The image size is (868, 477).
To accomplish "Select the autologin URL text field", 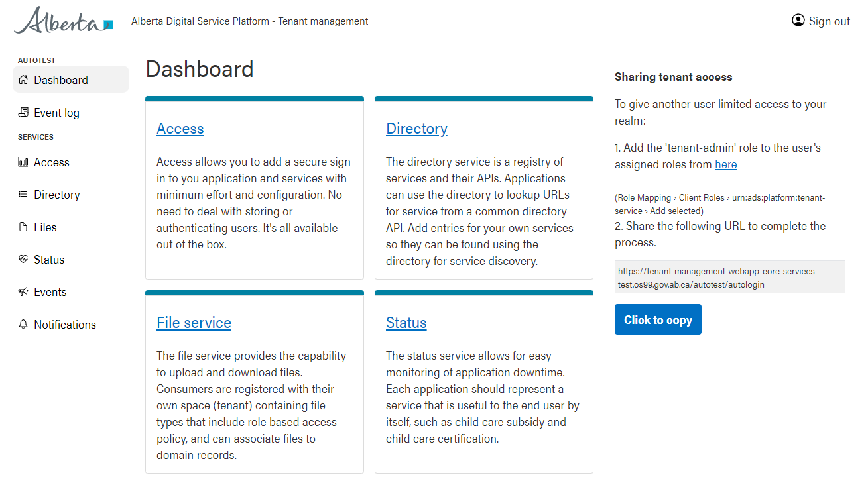I will point(729,277).
